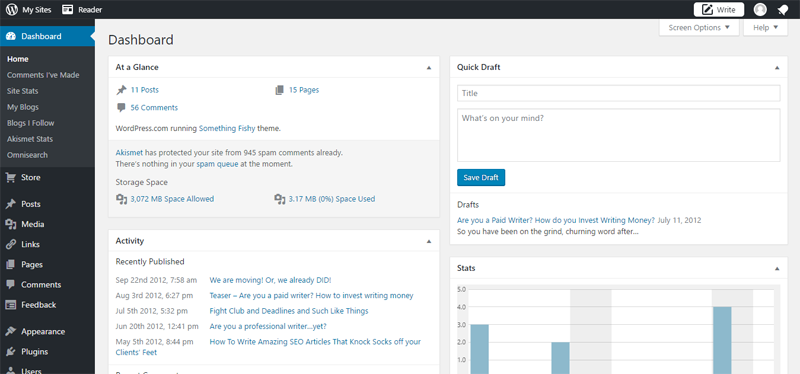This screenshot has height=374, width=800.
Task: Open the user avatar icon in the top bar
Action: click(x=760, y=9)
